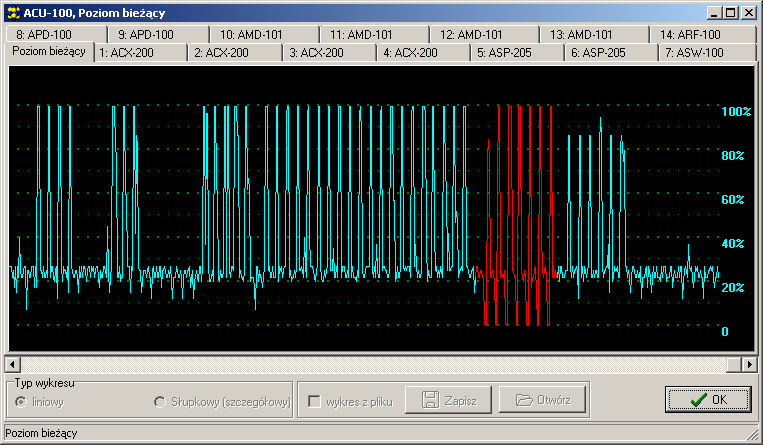Image resolution: width=763 pixels, height=445 pixels.
Task: Open the 11: AMD-101 tab
Action: coord(374,35)
